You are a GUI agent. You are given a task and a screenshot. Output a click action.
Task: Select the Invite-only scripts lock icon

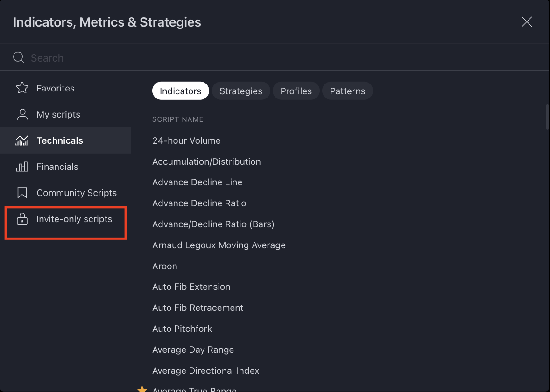[x=22, y=218]
